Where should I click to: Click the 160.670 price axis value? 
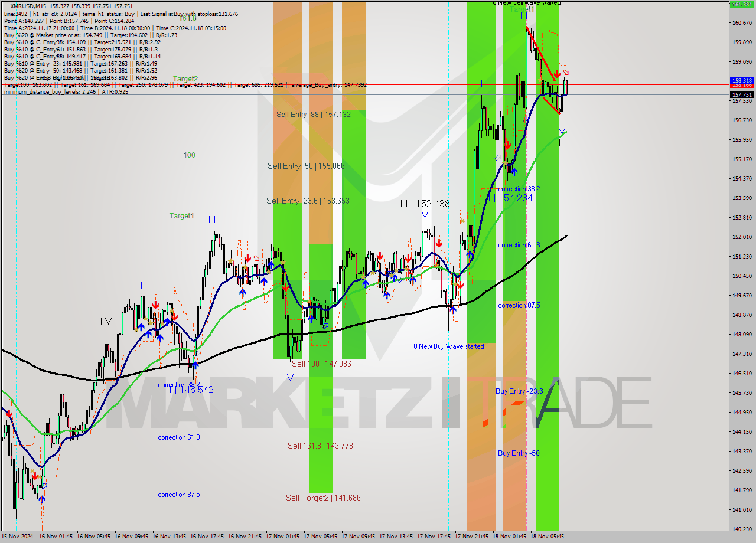point(742,23)
